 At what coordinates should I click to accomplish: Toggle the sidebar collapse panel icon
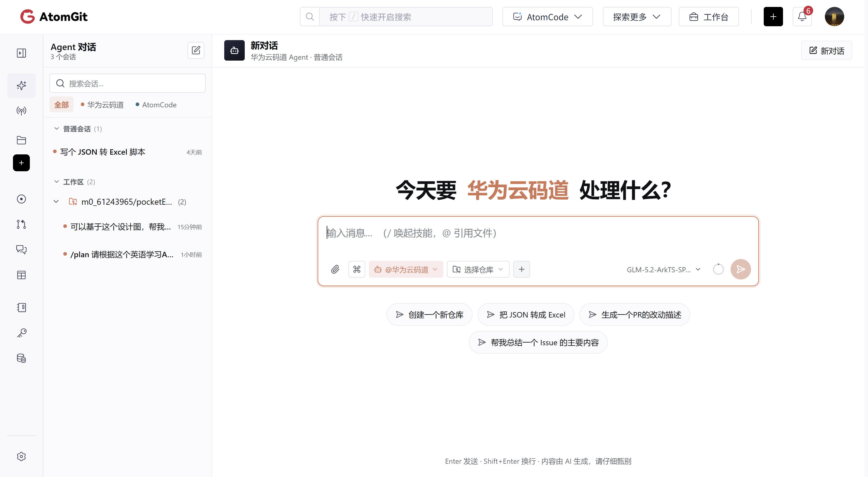tap(21, 53)
